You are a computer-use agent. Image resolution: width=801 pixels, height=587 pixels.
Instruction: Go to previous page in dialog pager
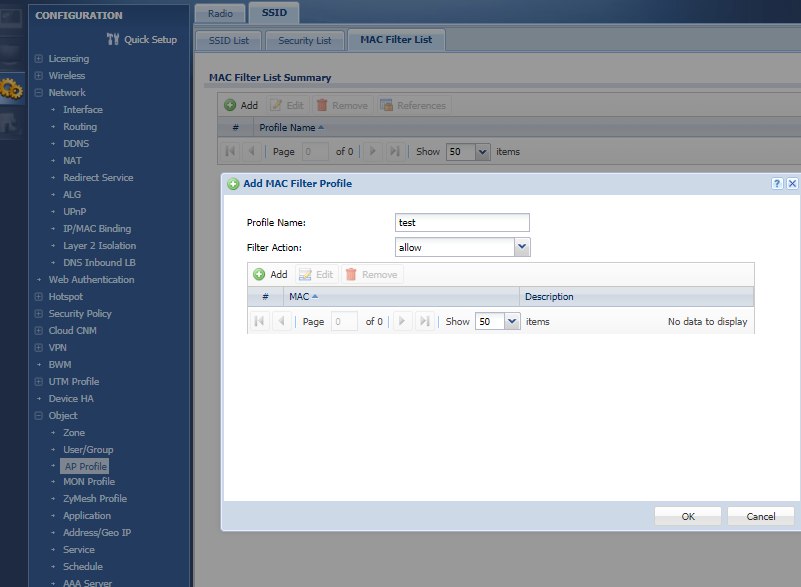(x=280, y=321)
